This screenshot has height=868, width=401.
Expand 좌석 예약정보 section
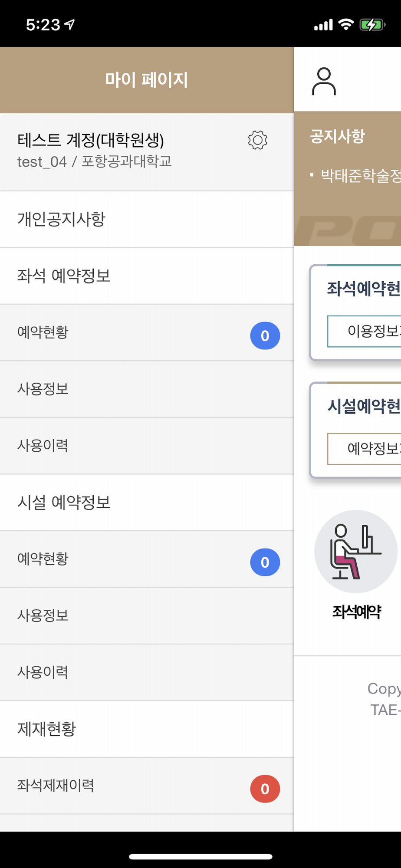tap(147, 276)
